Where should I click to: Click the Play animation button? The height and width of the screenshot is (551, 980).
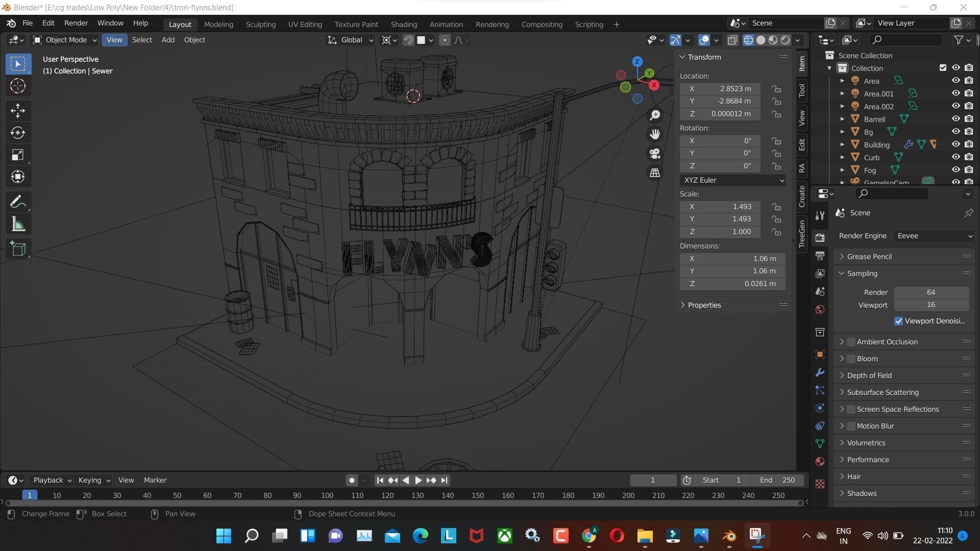[418, 480]
